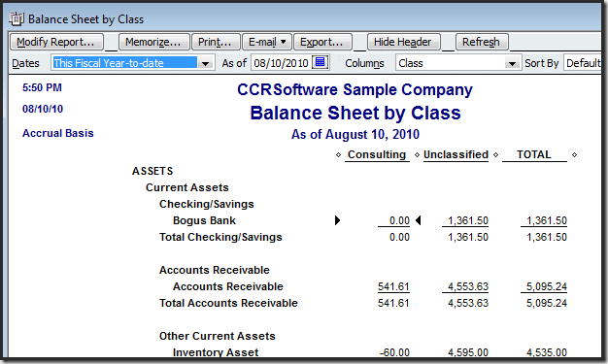
Task: Click the column diamond handle before Consulting
Action: point(338,154)
